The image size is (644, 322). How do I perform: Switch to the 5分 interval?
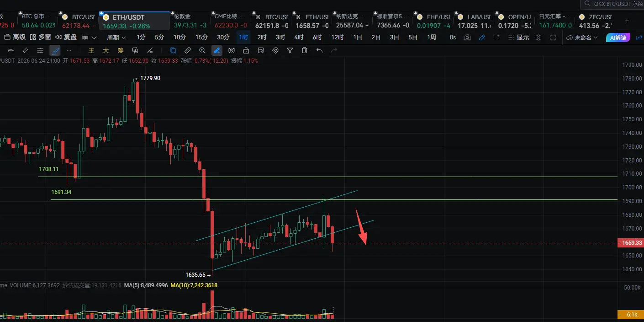pos(159,38)
